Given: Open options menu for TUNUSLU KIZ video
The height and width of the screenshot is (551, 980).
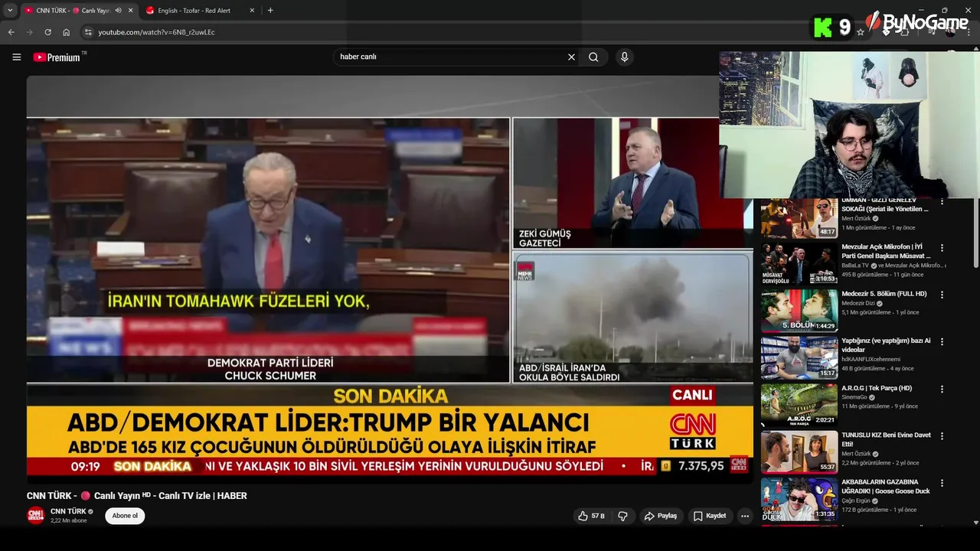Looking at the screenshot, I should pyautogui.click(x=942, y=436).
